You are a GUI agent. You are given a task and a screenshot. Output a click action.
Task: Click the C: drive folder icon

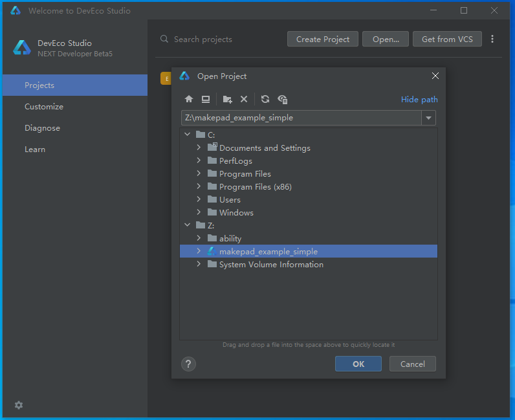click(201, 135)
